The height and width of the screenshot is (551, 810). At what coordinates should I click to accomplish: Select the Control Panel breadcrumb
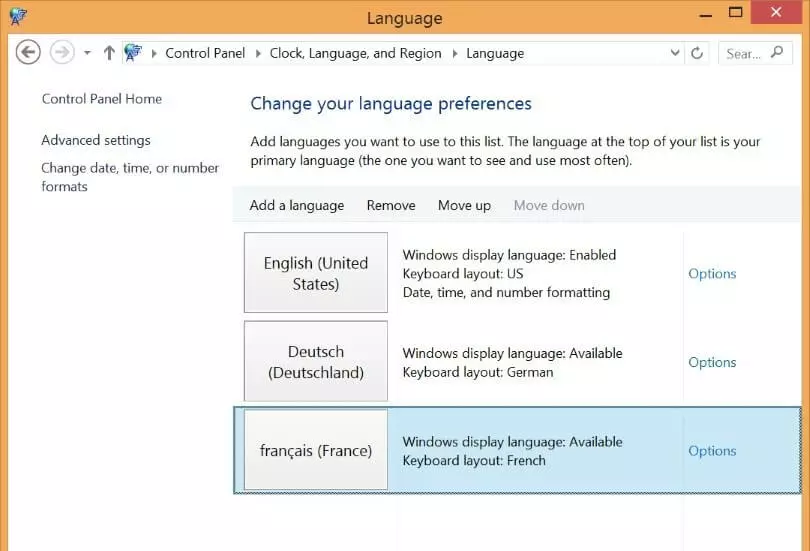[205, 53]
